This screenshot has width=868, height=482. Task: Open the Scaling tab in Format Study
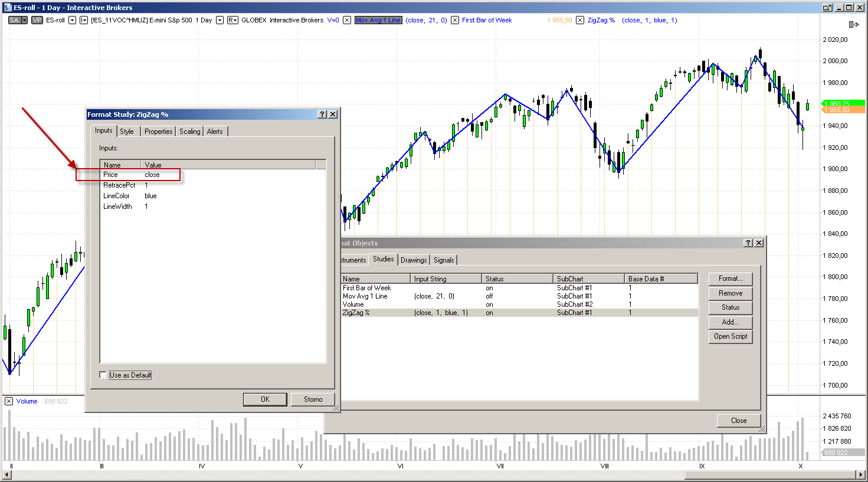tap(190, 132)
